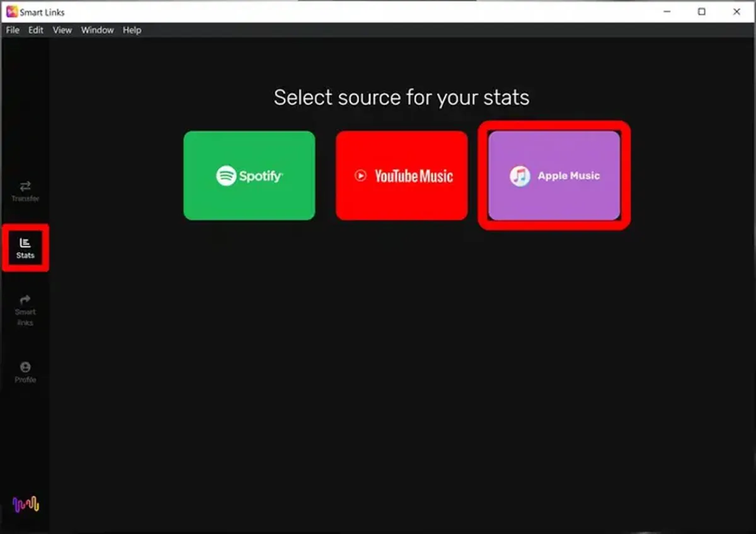Choose the YouTube Music wordmark as stats source
Screen dimensions: 756x534
pyautogui.click(x=413, y=176)
